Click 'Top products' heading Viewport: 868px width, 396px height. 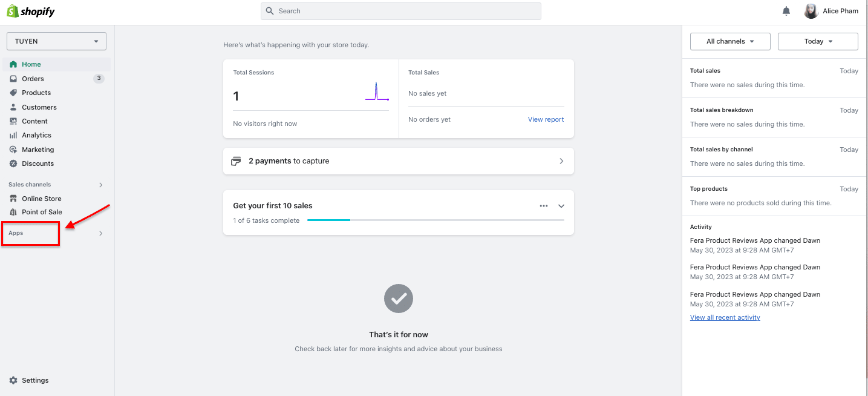(709, 189)
